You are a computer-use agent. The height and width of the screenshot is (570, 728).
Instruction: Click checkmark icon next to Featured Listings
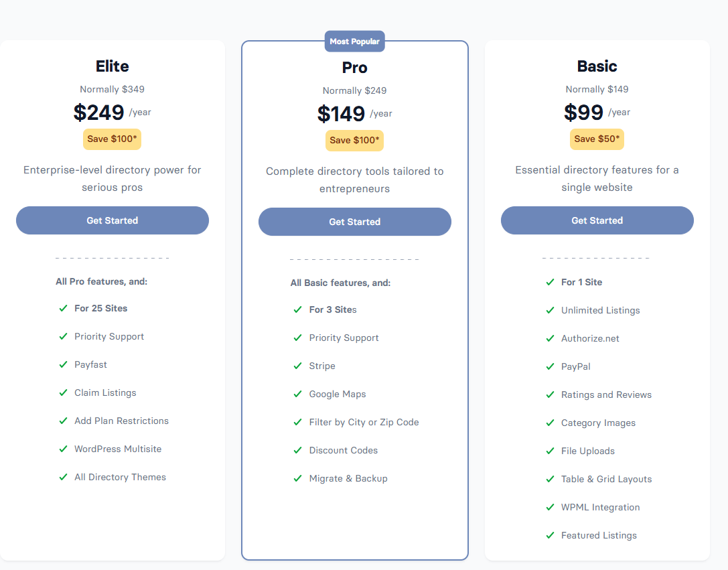point(550,535)
